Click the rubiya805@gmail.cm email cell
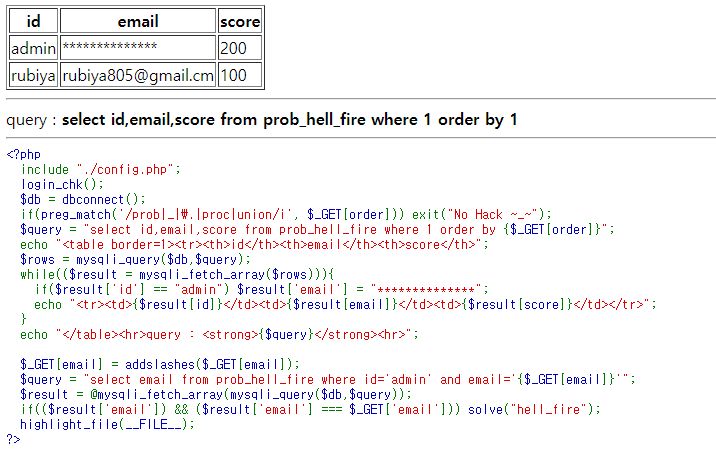Screen dimensions: 716x453 [x=138, y=75]
